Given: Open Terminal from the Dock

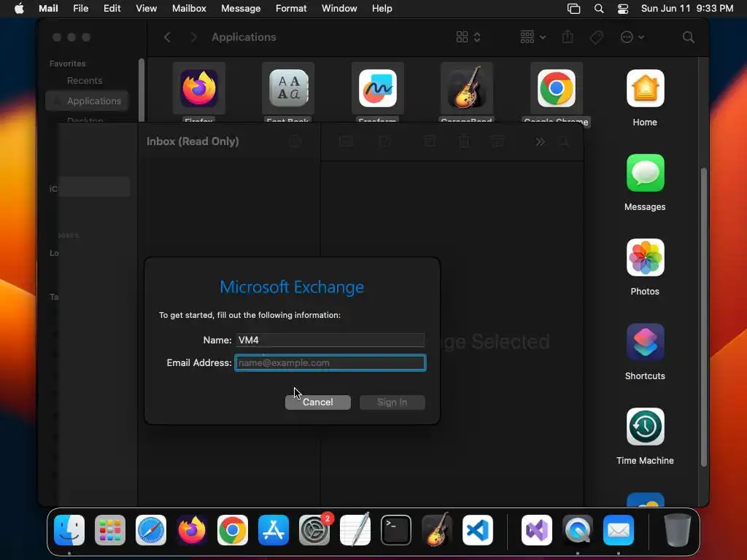Looking at the screenshot, I should pyautogui.click(x=396, y=530).
